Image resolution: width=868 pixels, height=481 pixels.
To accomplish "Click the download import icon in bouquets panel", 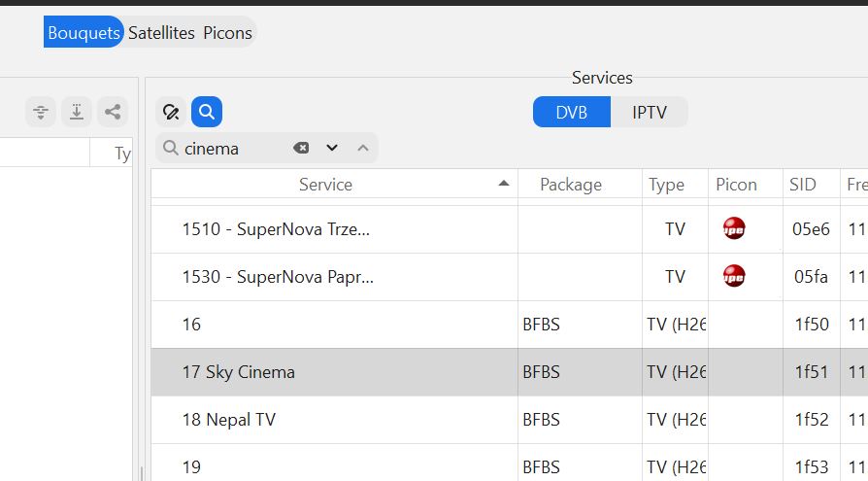I will (77, 112).
